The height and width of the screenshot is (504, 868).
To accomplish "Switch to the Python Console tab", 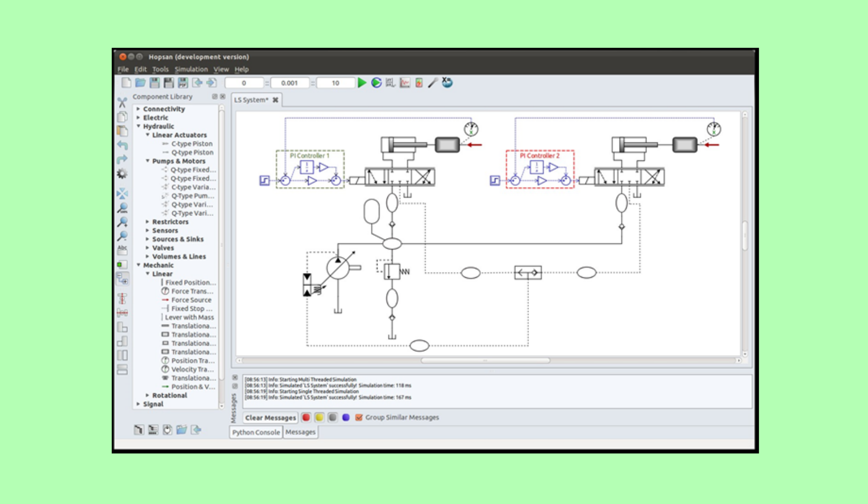I will tap(256, 432).
